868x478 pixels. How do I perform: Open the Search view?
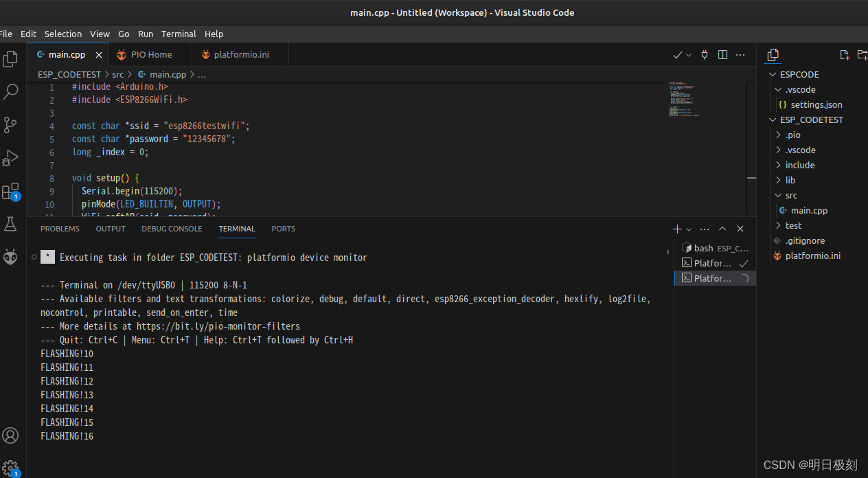point(10,91)
